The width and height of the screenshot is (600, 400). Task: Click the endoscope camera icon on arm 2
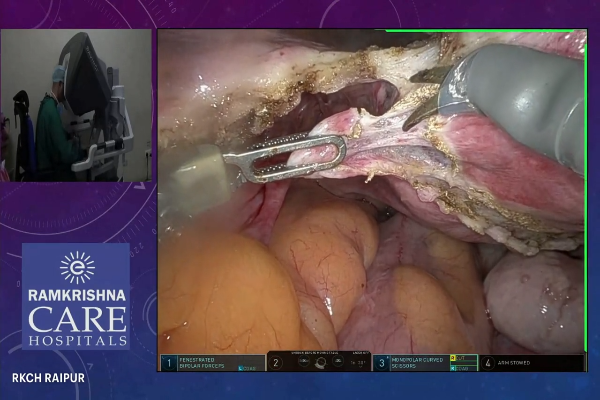[x=321, y=362]
